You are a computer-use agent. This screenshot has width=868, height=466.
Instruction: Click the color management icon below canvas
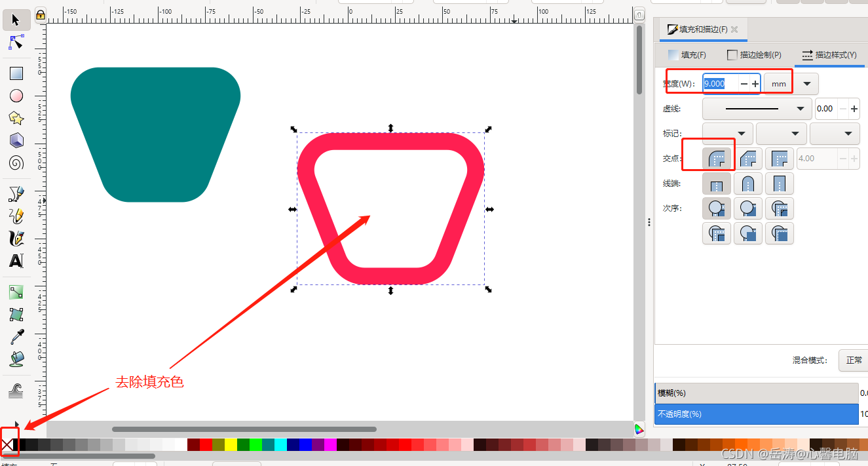pos(639,429)
